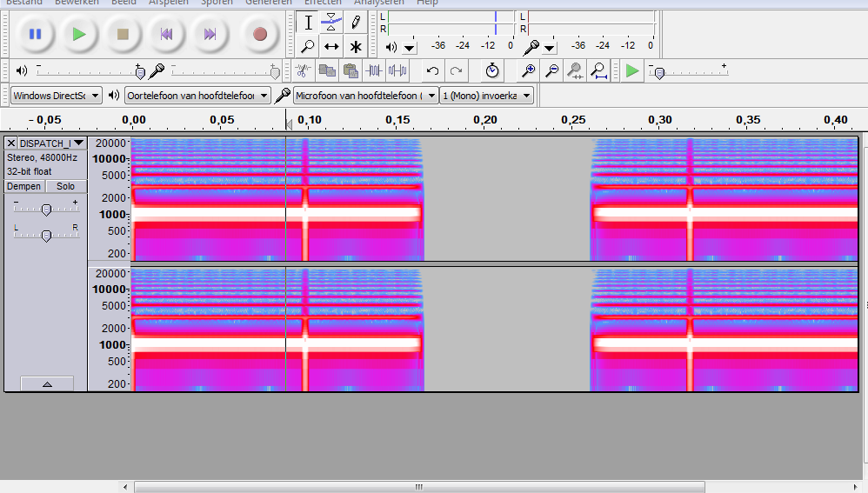Open the Sporen menu
Screen dimensions: 868x493
coord(217,3)
